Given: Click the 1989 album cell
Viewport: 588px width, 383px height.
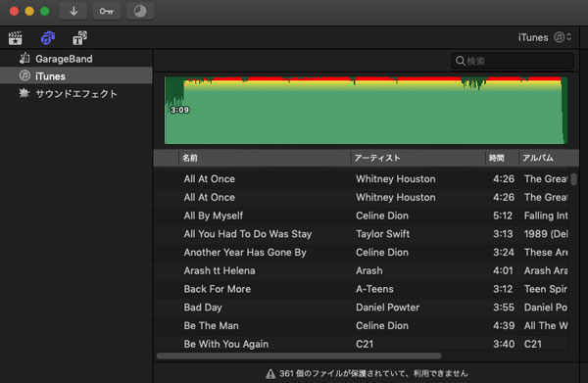Looking at the screenshot, I should point(546,234).
